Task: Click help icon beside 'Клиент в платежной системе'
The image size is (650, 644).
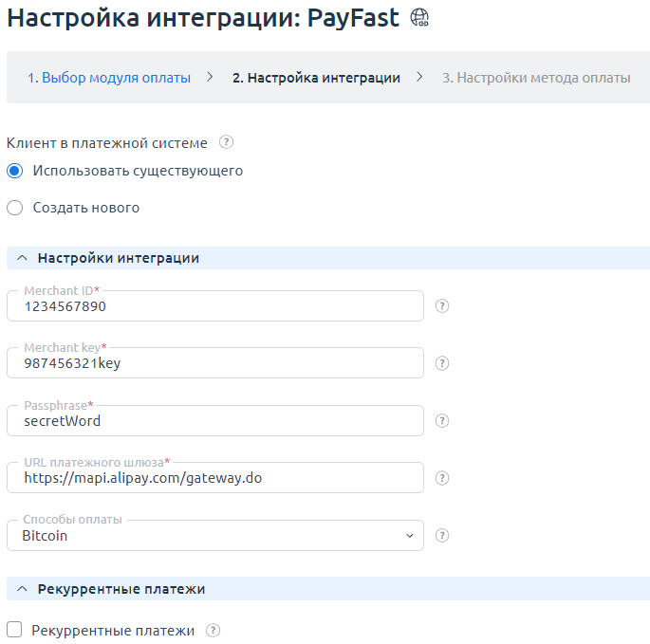Action: point(226,143)
